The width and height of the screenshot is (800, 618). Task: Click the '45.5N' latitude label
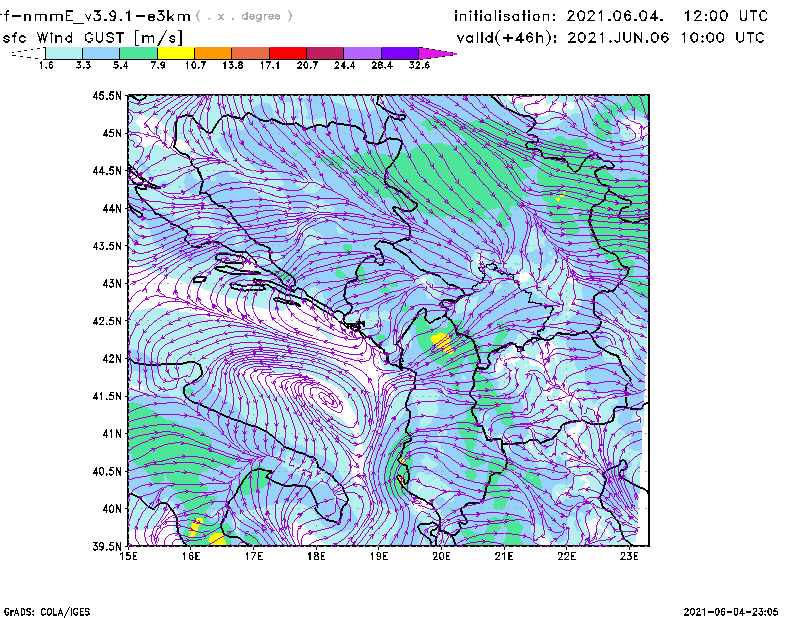[107, 95]
